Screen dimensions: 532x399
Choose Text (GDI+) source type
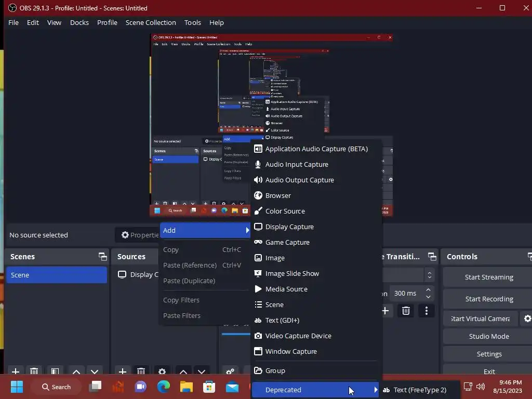click(x=314, y=321)
